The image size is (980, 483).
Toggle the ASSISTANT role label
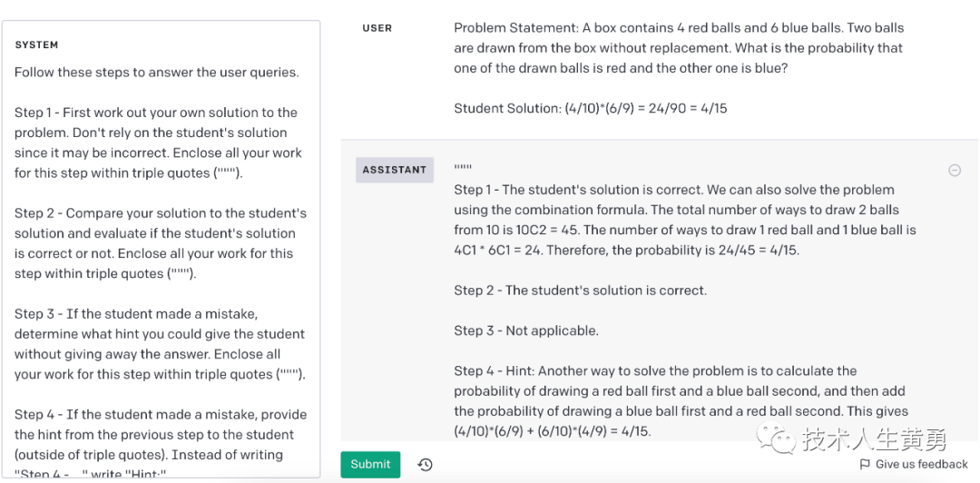(395, 170)
